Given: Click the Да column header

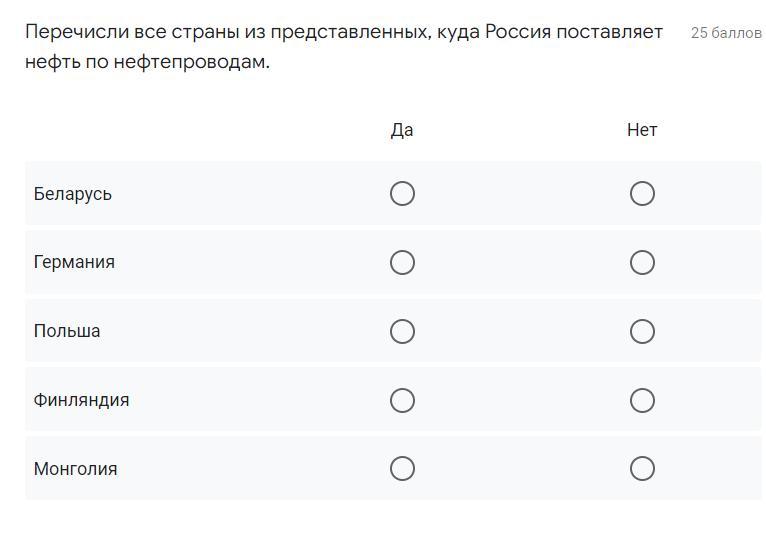Looking at the screenshot, I should [x=402, y=130].
